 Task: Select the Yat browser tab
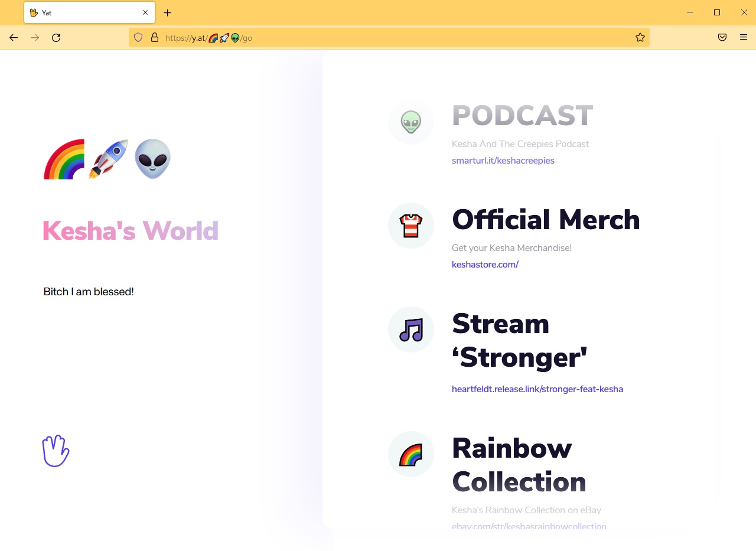(x=83, y=12)
